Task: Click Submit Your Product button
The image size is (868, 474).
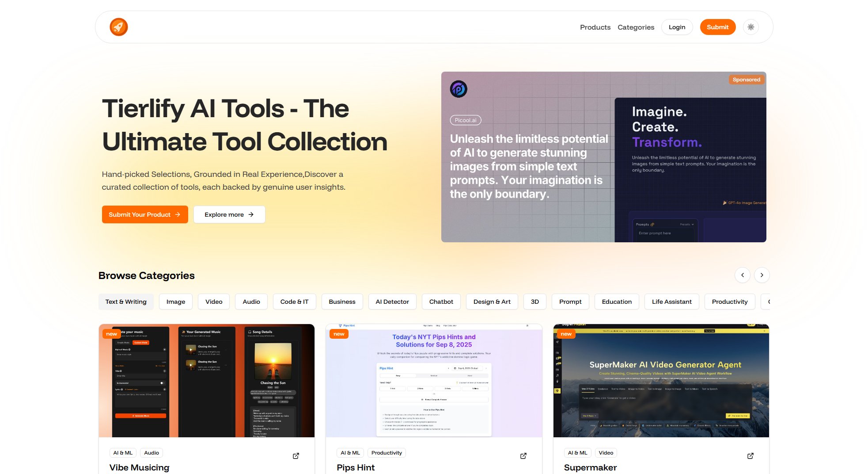Action: pos(145,214)
